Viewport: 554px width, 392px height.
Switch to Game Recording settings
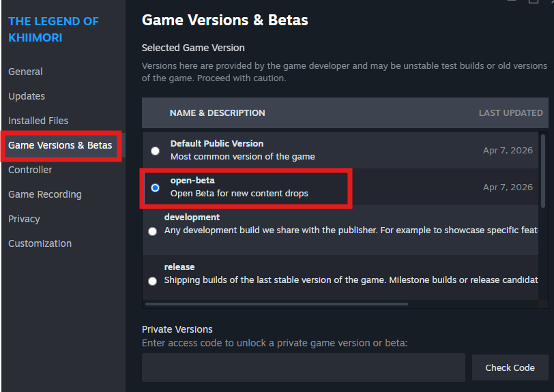click(x=45, y=194)
